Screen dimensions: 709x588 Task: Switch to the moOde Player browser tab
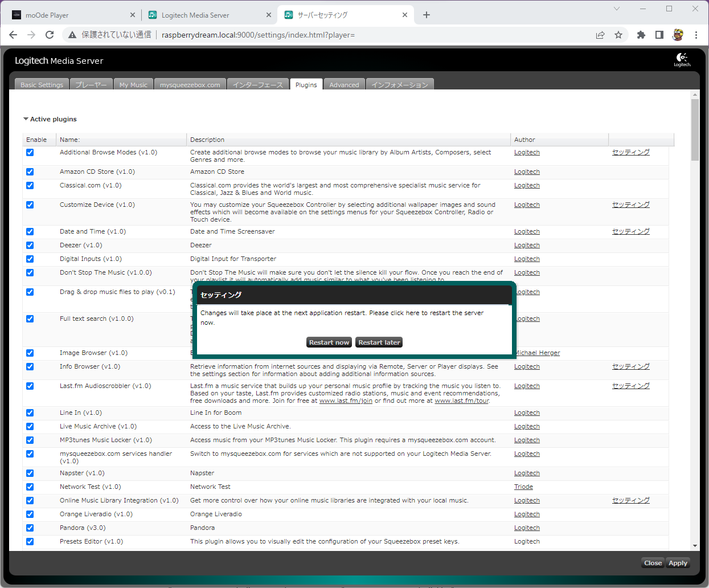[73, 15]
